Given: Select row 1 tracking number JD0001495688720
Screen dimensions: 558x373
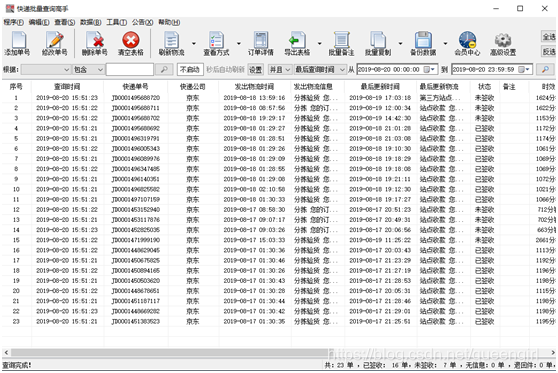Looking at the screenshot, I should [136, 98].
